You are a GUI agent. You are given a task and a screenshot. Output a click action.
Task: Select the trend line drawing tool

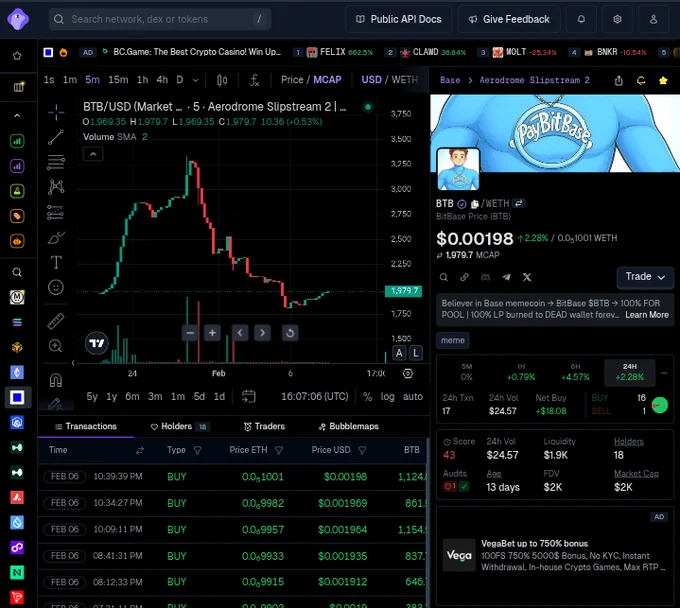coord(56,137)
